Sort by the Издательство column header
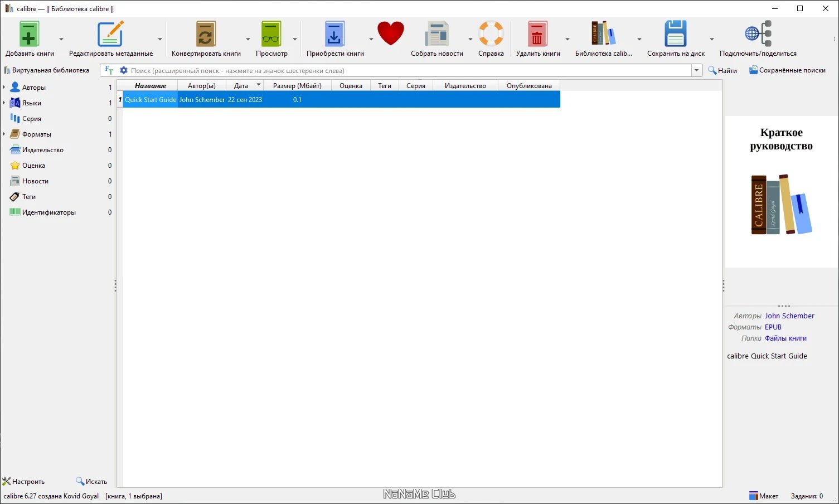This screenshot has width=839, height=504. 465,85
